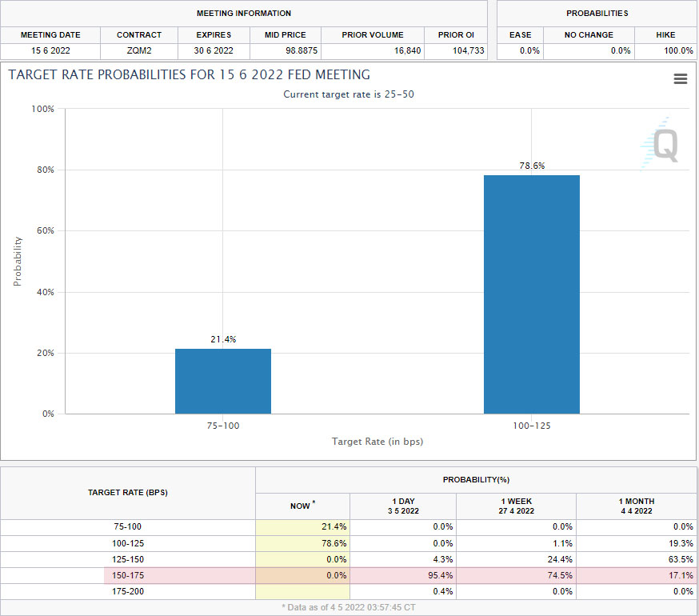Screen dimensions: 699x616
Task: Click the 78.6% bar label
Action: pos(532,166)
